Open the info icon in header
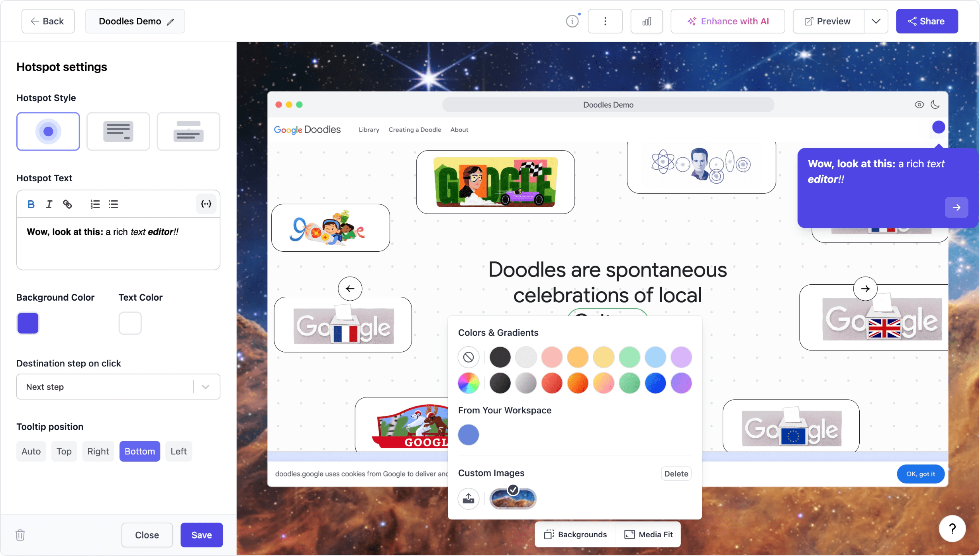Screen dimensions: 980x556 [572, 21]
